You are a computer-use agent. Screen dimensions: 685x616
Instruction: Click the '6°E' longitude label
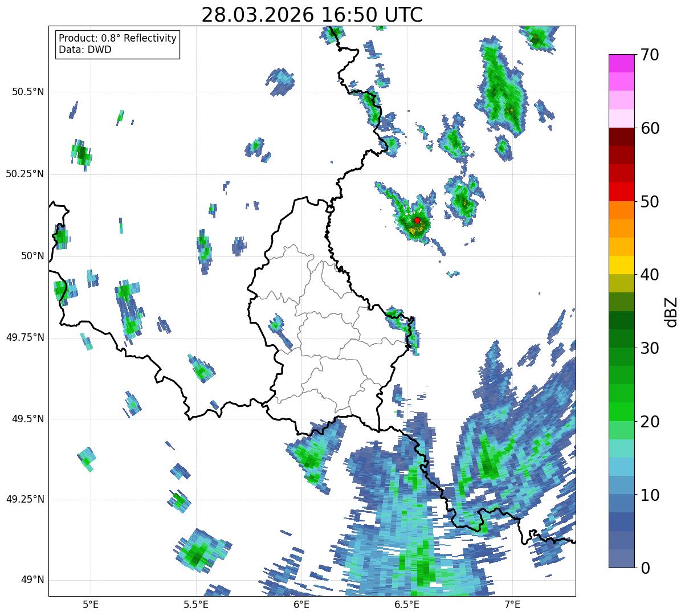301,604
